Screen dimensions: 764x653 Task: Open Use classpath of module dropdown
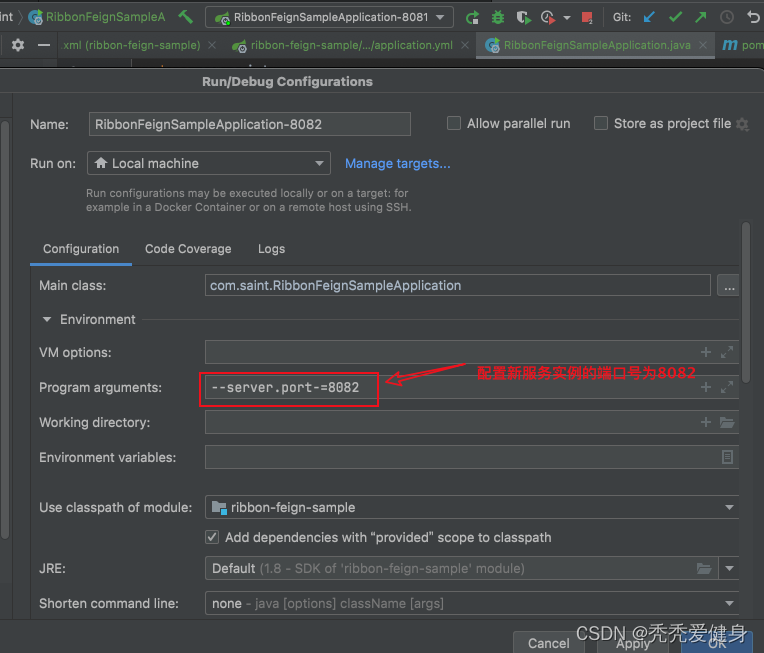472,507
